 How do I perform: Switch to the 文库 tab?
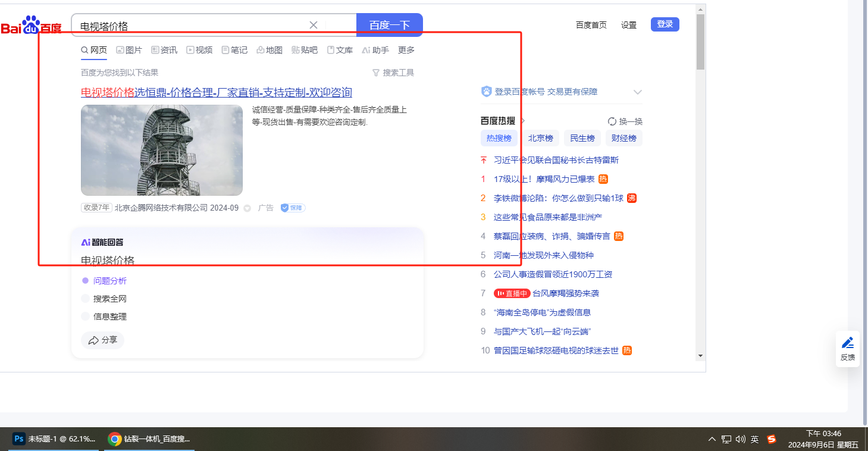(x=340, y=50)
